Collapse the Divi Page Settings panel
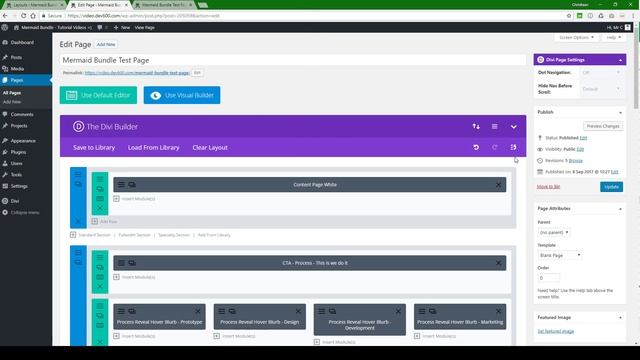 (620, 60)
